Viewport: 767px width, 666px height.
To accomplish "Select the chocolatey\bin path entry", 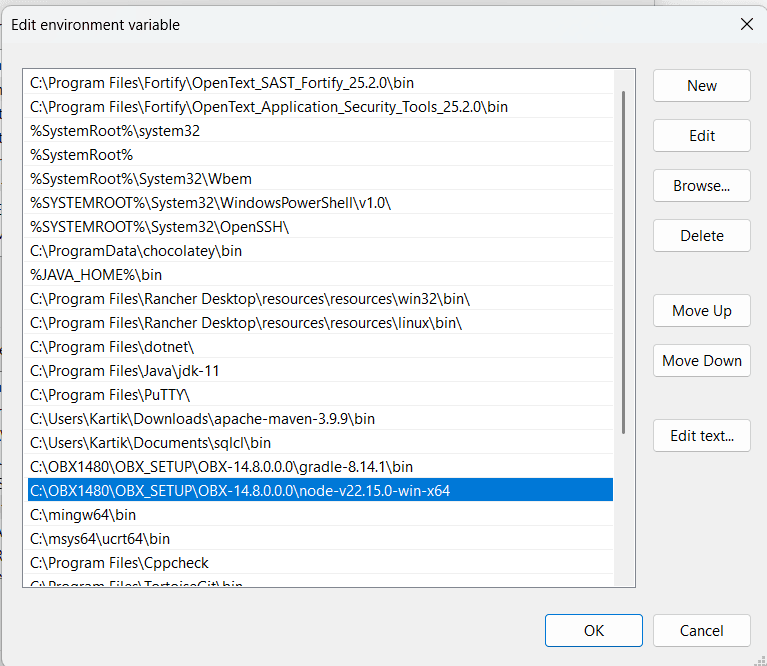I will [x=136, y=251].
